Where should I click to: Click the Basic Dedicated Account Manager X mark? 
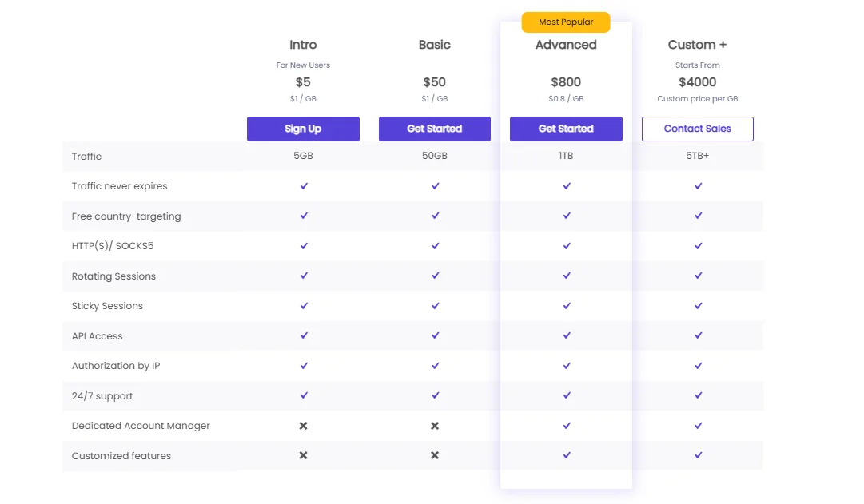click(x=435, y=426)
